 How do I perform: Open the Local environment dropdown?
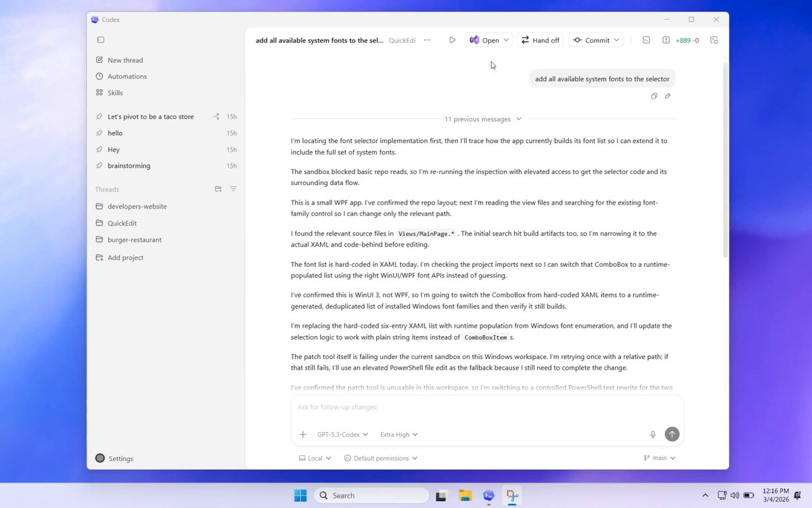pos(315,458)
